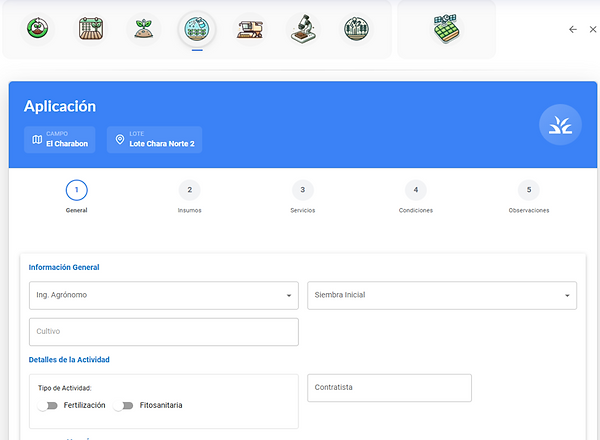This screenshot has width=600, height=440.
Task: Close the panel with the X icon
Action: click(x=593, y=29)
